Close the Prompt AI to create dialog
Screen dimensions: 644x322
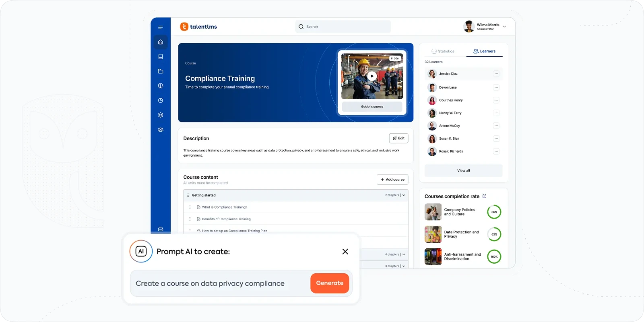(x=345, y=252)
